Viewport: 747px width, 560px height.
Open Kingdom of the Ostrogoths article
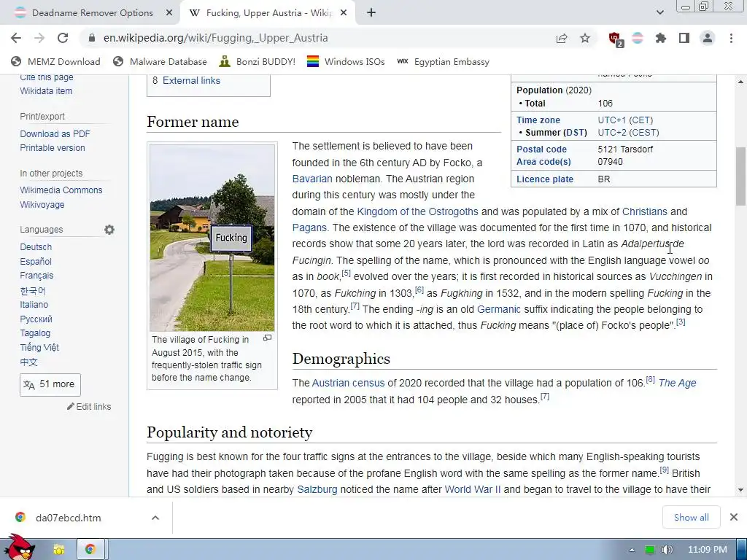coord(417,212)
